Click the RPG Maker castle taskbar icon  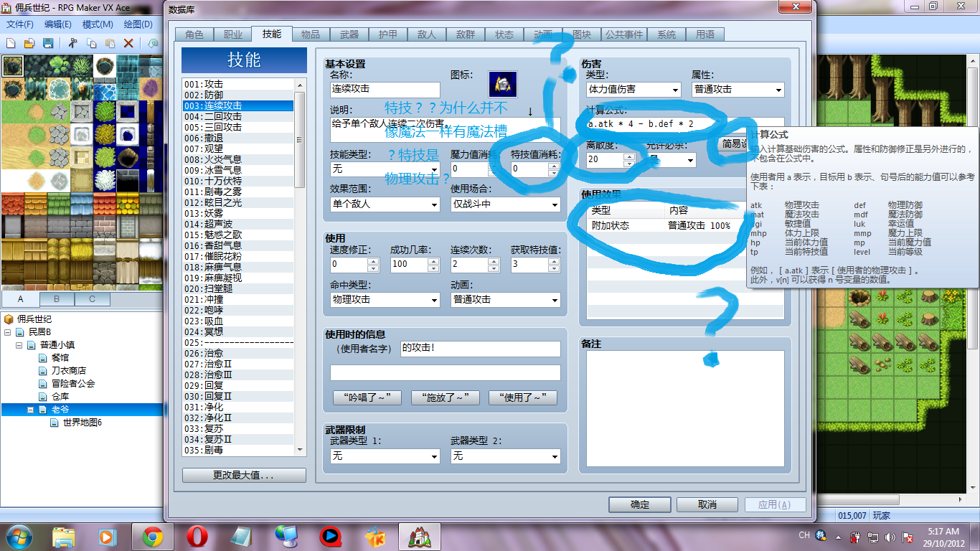coord(419,536)
